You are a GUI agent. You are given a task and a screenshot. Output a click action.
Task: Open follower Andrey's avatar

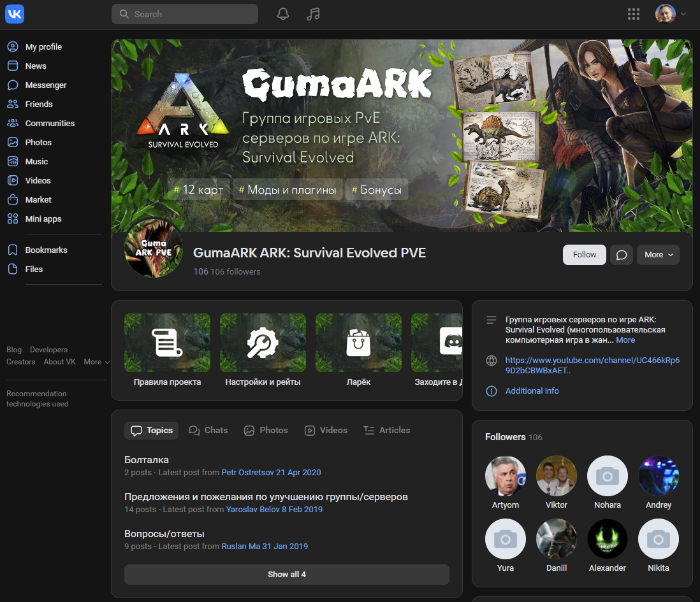click(659, 476)
